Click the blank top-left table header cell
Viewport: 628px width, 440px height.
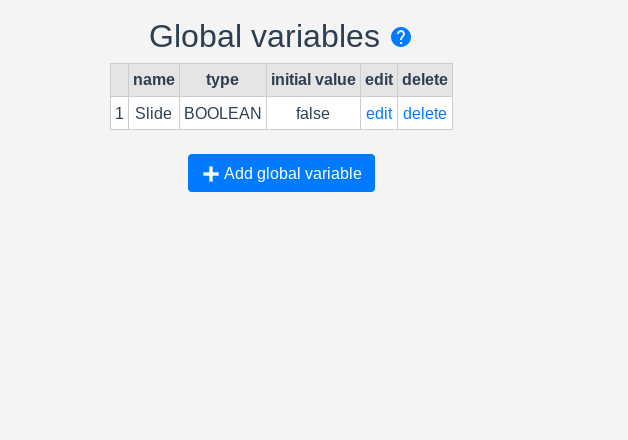click(x=119, y=80)
